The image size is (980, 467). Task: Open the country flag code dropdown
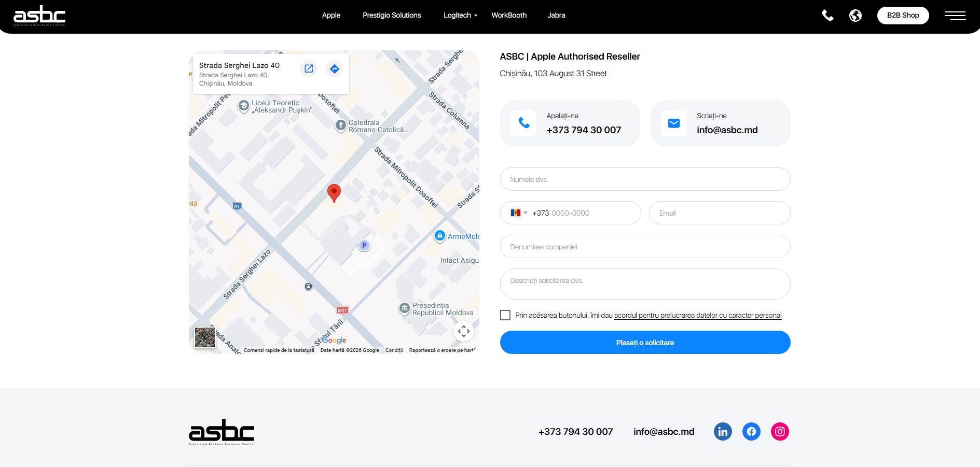[x=518, y=213]
